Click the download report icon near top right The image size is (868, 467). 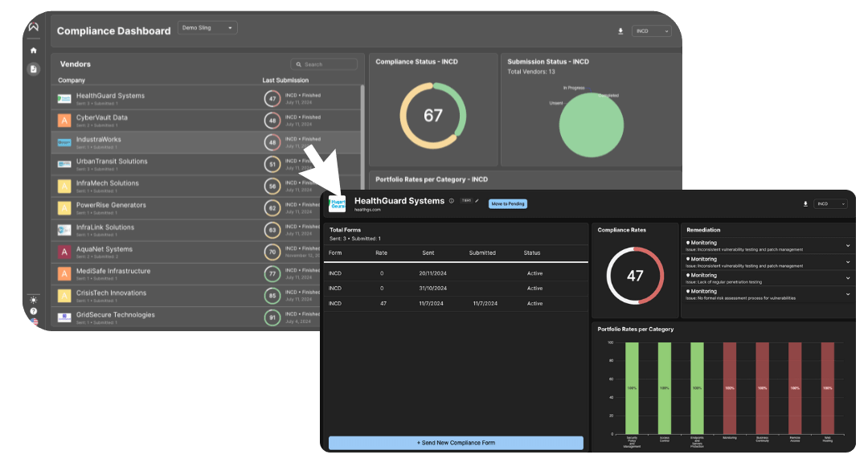pos(620,30)
